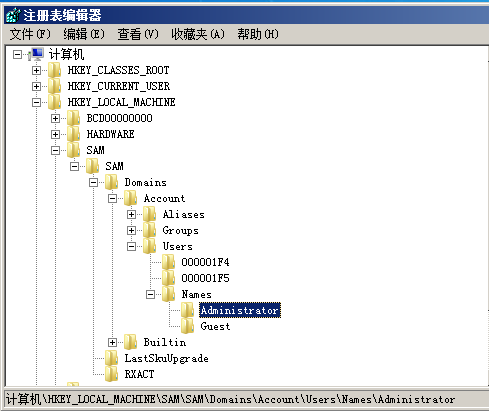
Task: Click the 000001F5 folder icon
Action: click(169, 278)
